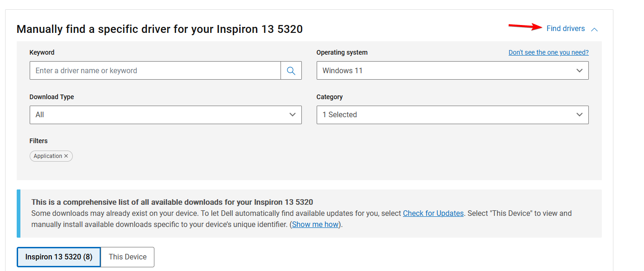Image resolution: width=644 pixels, height=271 pixels.
Task: Focus the driver name or keyword input
Action: (x=155, y=70)
